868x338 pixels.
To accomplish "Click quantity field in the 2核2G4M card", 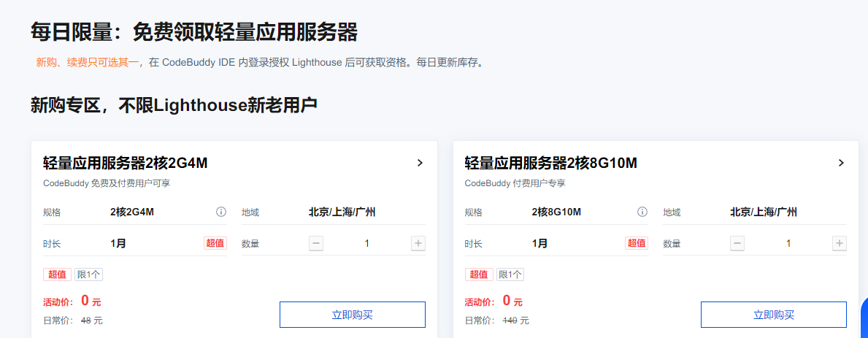I will (x=367, y=243).
